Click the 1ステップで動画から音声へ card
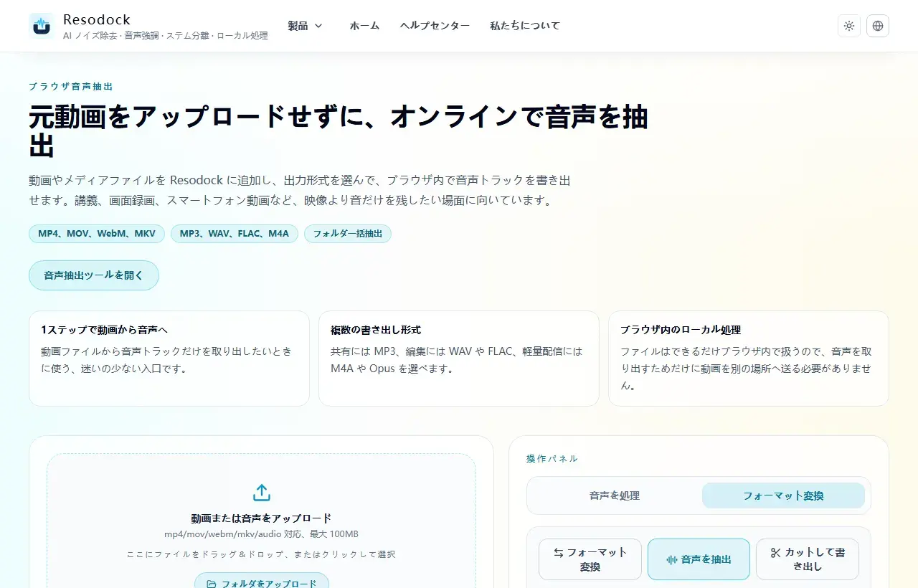Image resolution: width=918 pixels, height=588 pixels. 169,359
